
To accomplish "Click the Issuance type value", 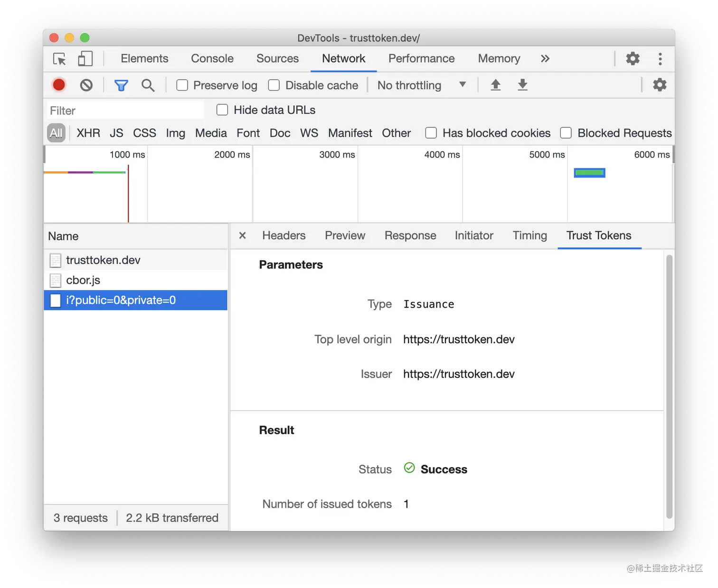I will point(429,304).
